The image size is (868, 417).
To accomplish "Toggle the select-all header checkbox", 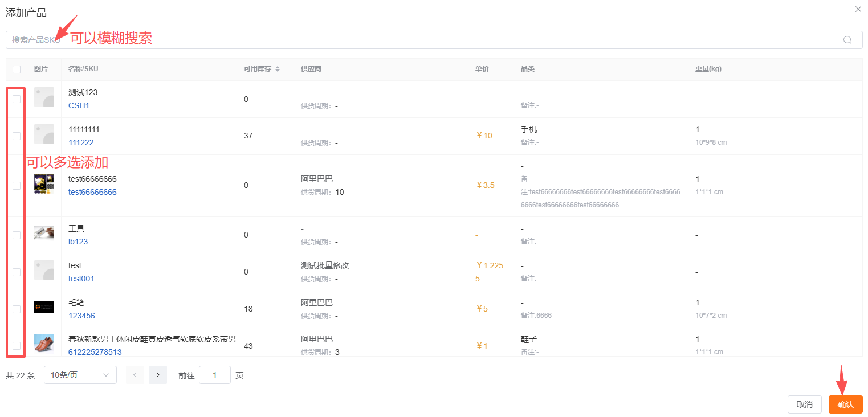I will point(17,69).
